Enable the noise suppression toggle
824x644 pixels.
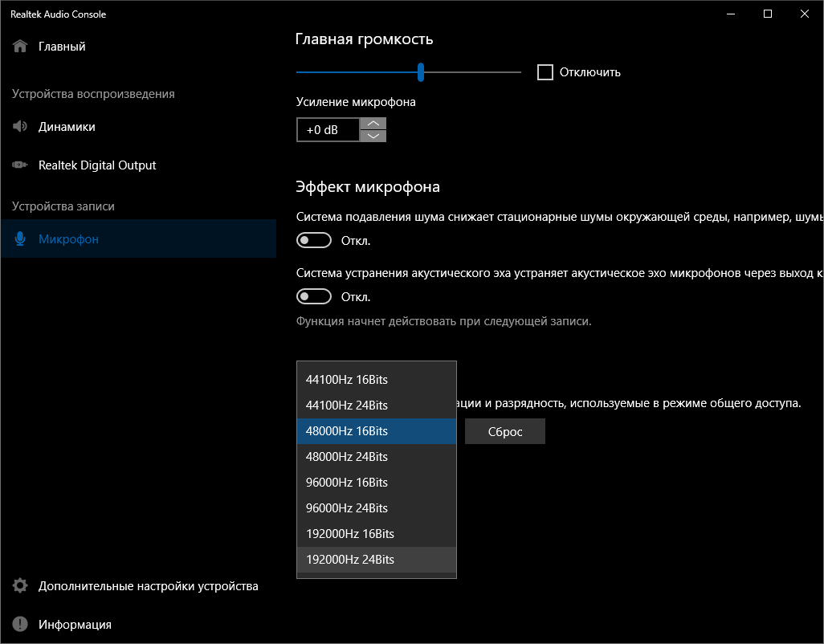pyautogui.click(x=314, y=240)
